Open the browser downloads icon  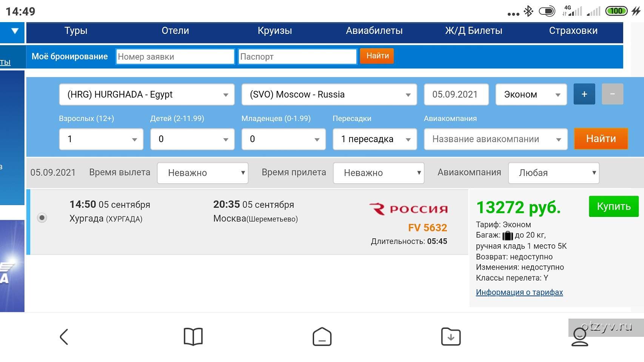451,337
